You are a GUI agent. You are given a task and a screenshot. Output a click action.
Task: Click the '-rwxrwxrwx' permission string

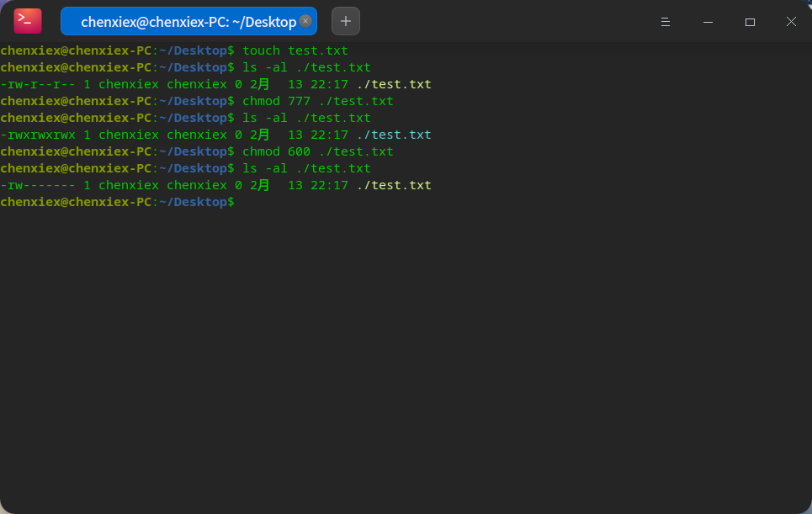(38, 135)
